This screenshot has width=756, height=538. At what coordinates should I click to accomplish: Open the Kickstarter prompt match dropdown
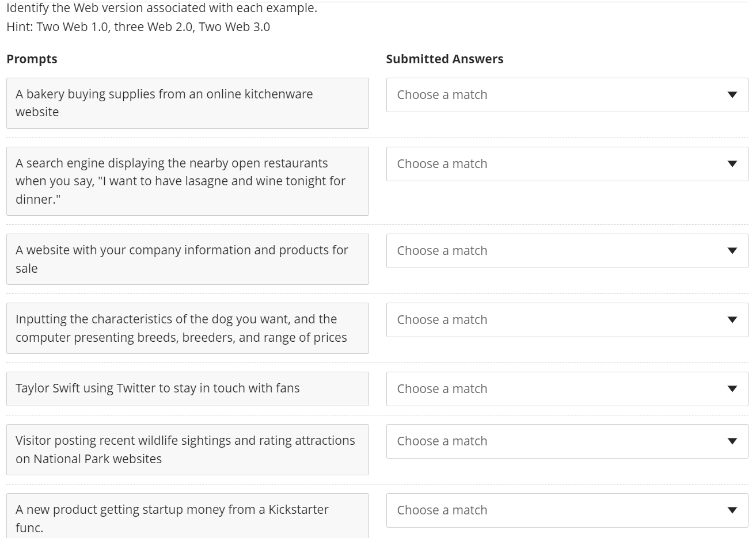[x=567, y=510]
